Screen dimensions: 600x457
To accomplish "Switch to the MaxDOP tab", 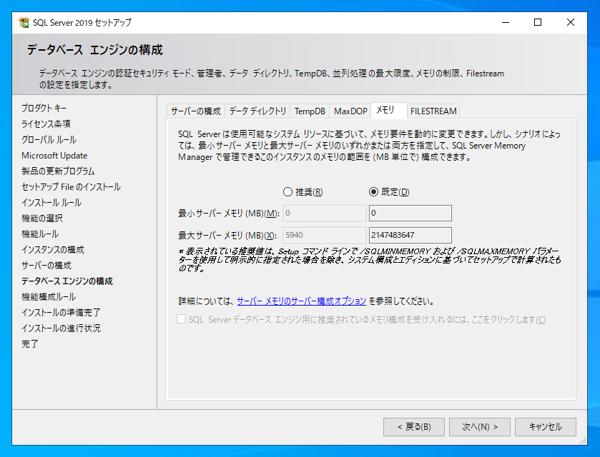I will pos(350,111).
